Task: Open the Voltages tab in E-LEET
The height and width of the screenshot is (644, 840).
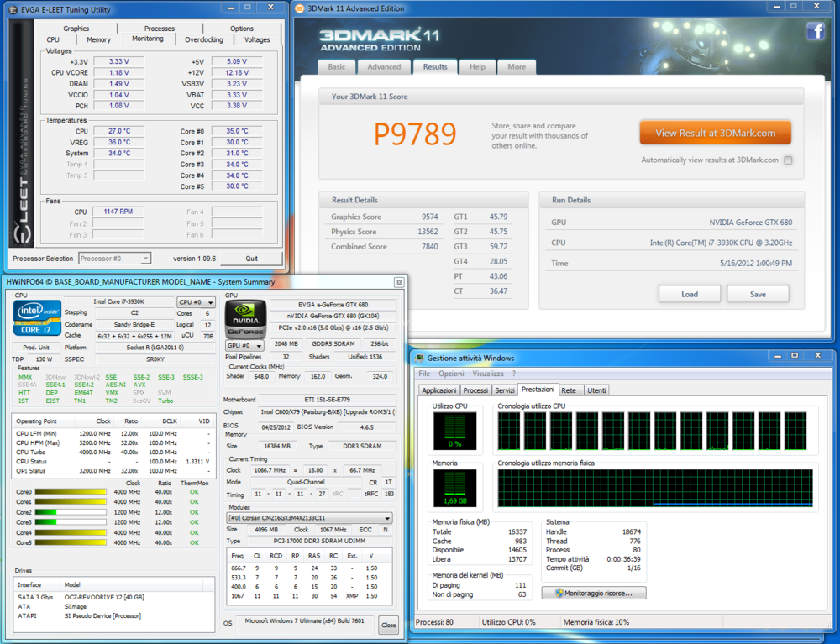Action: (257, 39)
